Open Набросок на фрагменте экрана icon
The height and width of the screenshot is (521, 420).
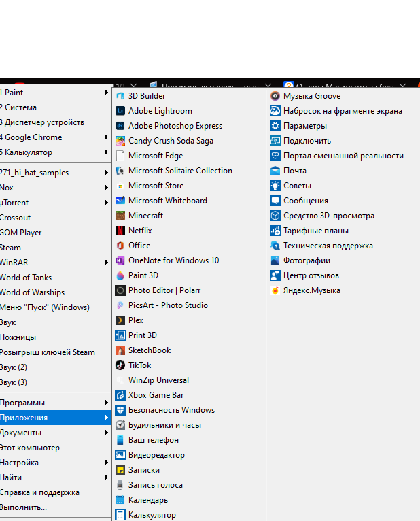coord(275,111)
